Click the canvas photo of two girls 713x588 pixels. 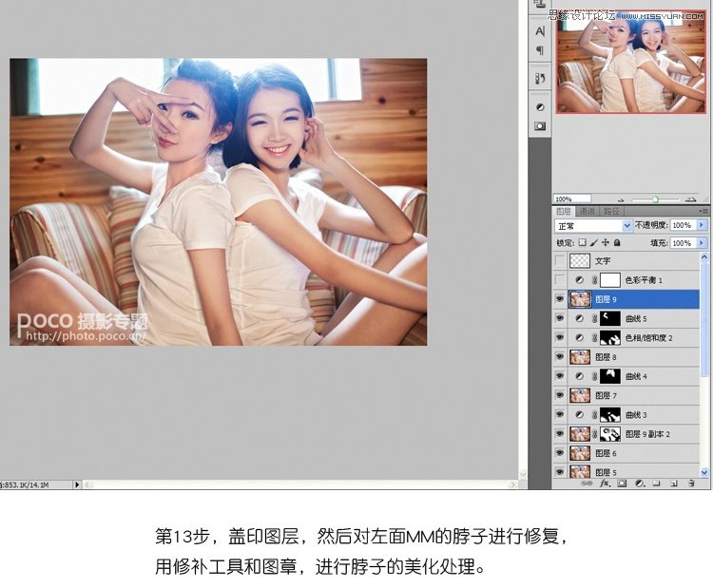(x=219, y=201)
